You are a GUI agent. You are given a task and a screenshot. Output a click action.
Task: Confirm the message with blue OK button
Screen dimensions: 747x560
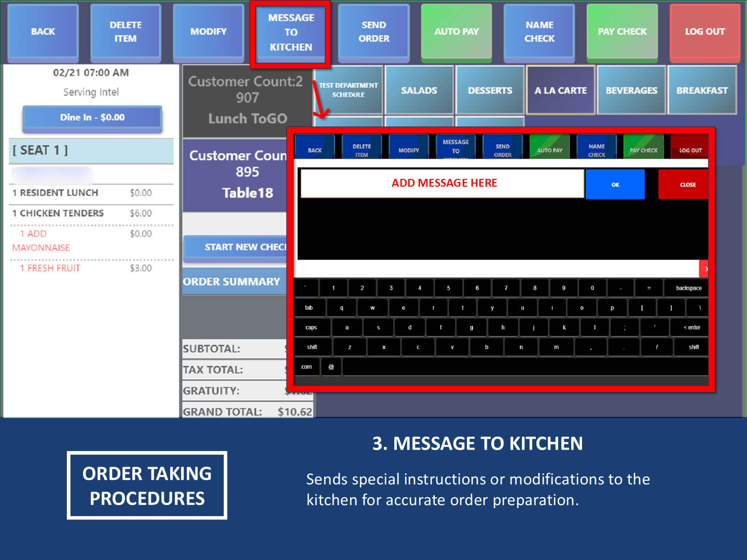click(615, 185)
